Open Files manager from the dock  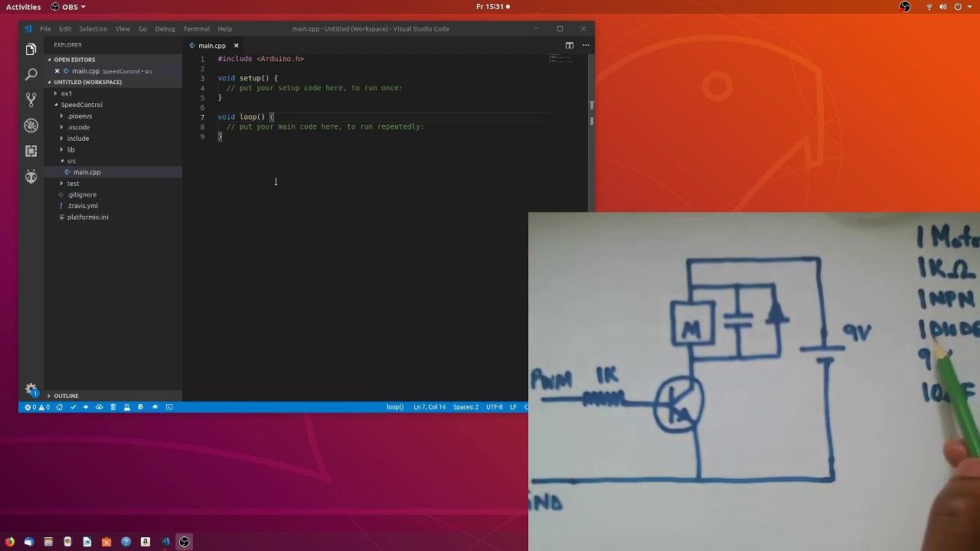tap(48, 542)
